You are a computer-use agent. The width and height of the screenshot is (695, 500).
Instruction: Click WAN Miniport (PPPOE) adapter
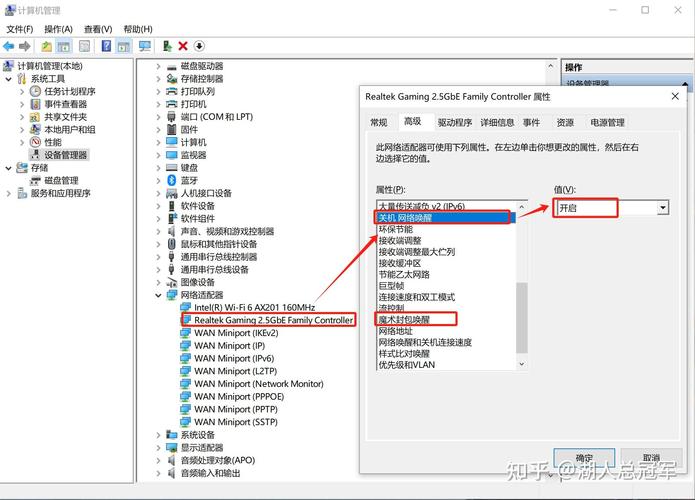click(x=239, y=397)
